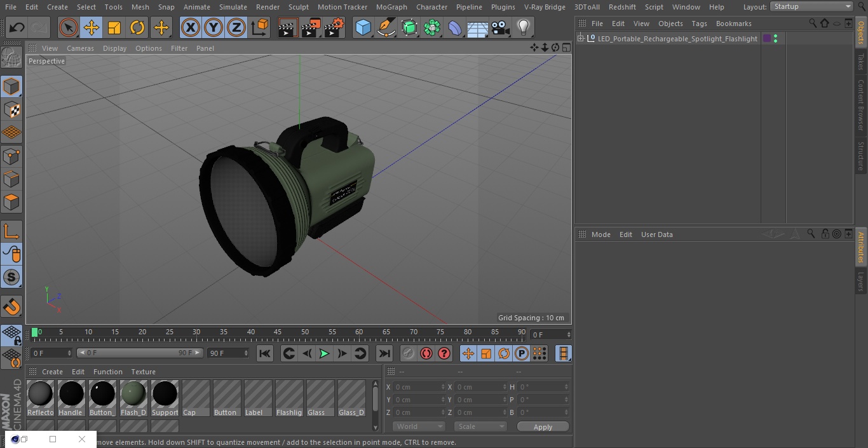Expand the LED_Portable_Rechargeable_Spotlight_Flashlight object
Viewport: 868px width, 448px height.
point(581,39)
